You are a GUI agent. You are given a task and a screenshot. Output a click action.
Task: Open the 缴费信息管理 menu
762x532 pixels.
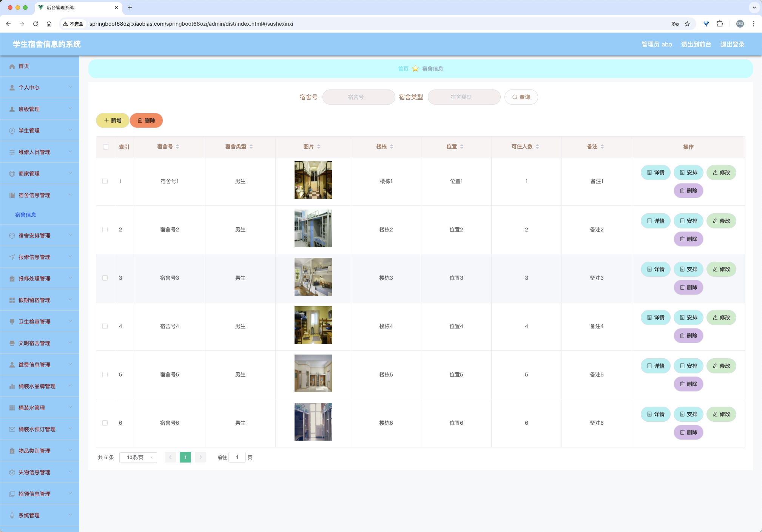[x=40, y=365]
